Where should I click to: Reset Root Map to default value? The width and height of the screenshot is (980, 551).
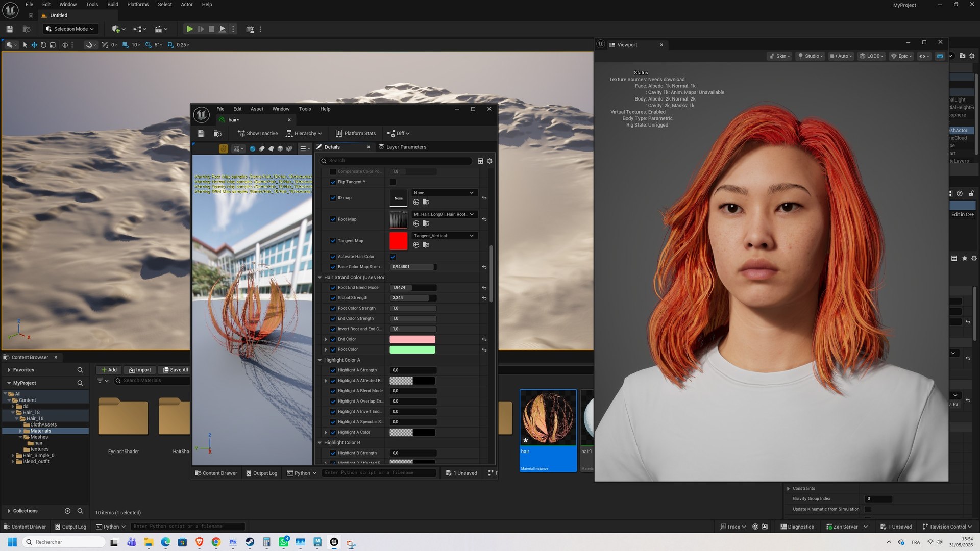point(484,219)
